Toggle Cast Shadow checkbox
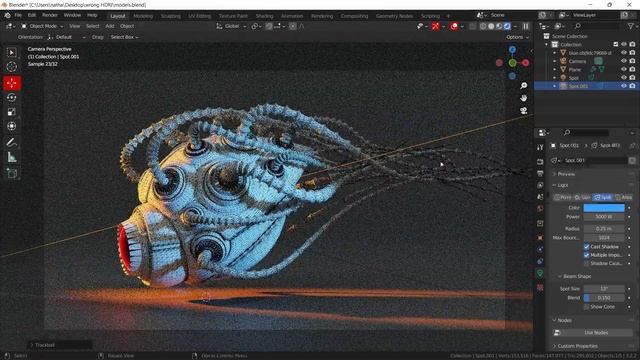 (x=587, y=247)
